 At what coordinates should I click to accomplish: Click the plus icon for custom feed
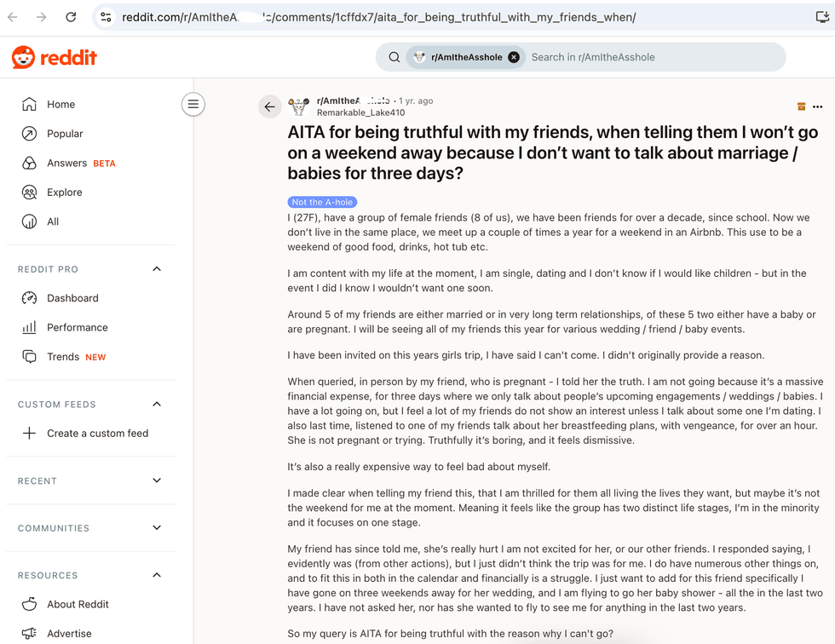(29, 434)
